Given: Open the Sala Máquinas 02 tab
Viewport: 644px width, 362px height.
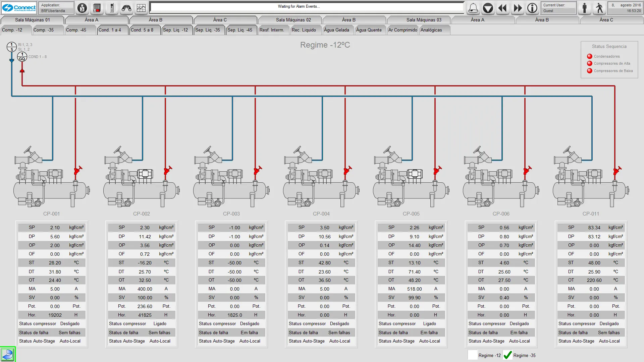Looking at the screenshot, I should tap(293, 20).
